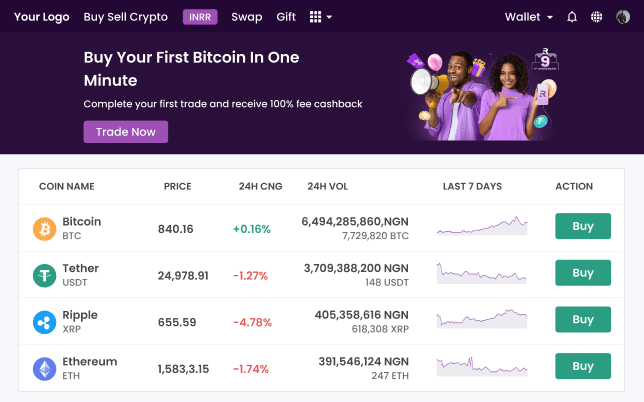
Task: Go to the Swap page
Action: click(247, 17)
